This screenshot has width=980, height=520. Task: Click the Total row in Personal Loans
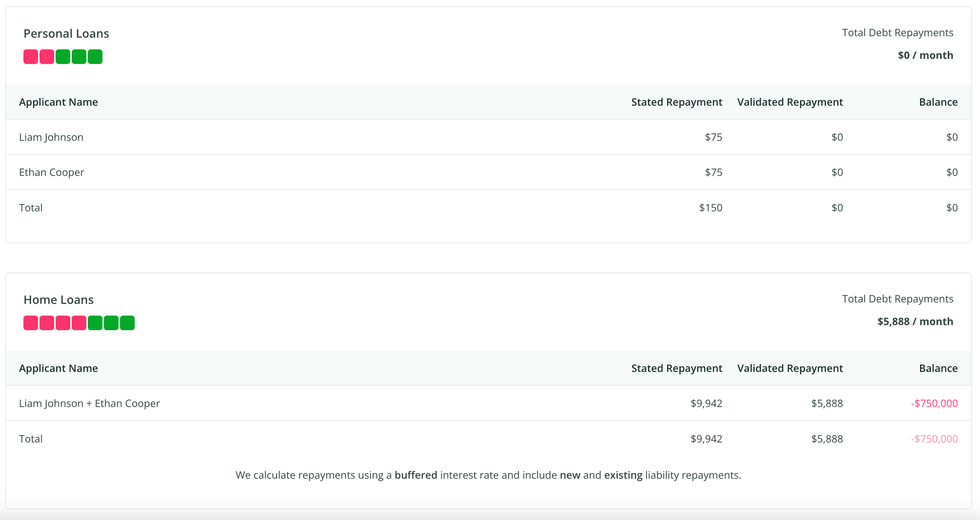[x=489, y=208]
